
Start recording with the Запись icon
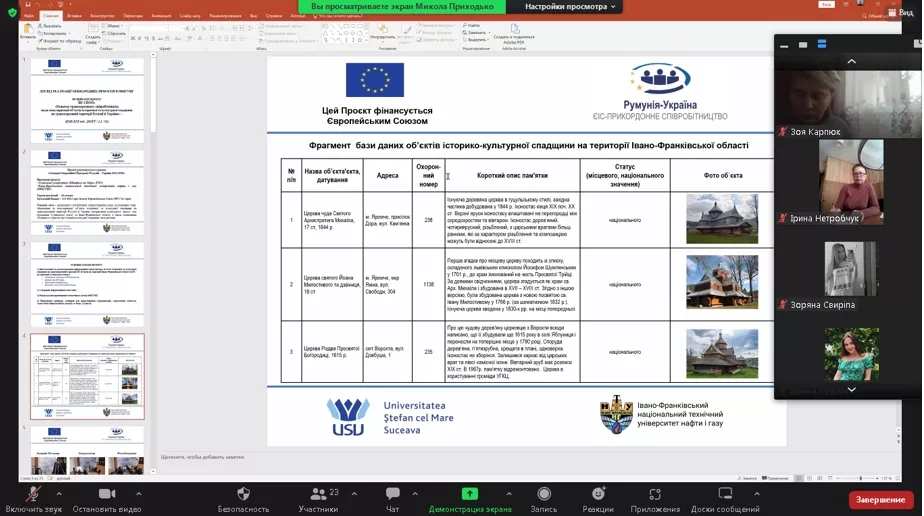click(x=543, y=494)
